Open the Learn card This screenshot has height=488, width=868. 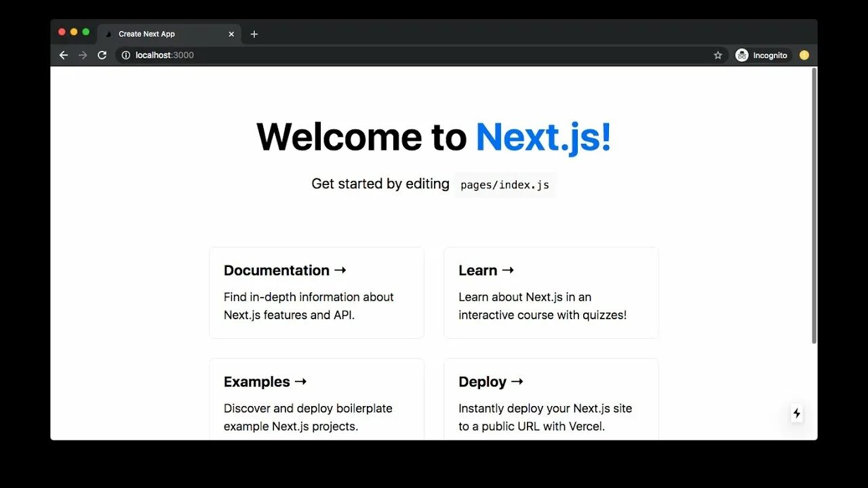coord(551,293)
